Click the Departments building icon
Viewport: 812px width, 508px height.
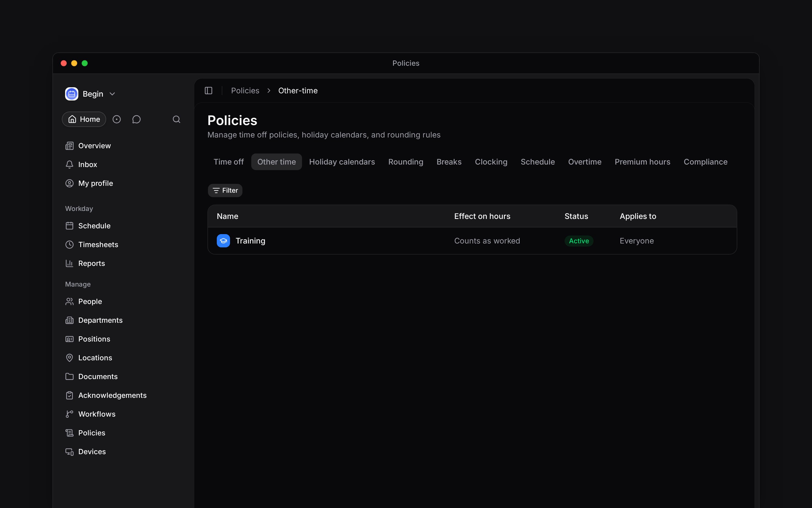click(x=70, y=320)
